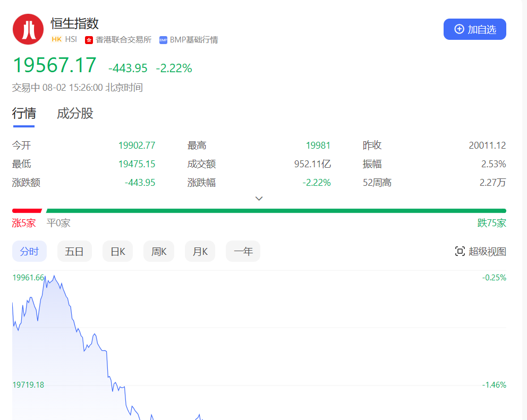Click the 香港联合交易所 label
527x420 pixels.
click(123, 40)
